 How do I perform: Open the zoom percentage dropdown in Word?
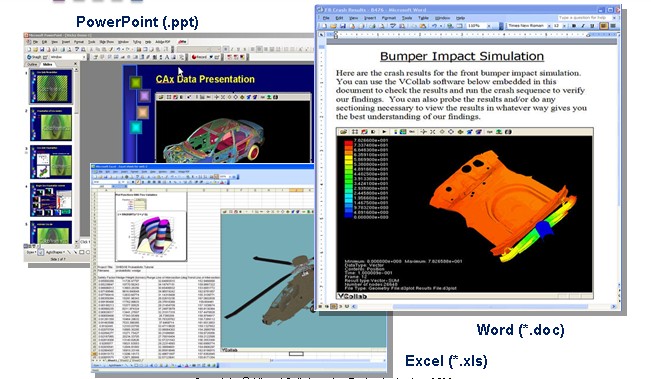[489, 26]
